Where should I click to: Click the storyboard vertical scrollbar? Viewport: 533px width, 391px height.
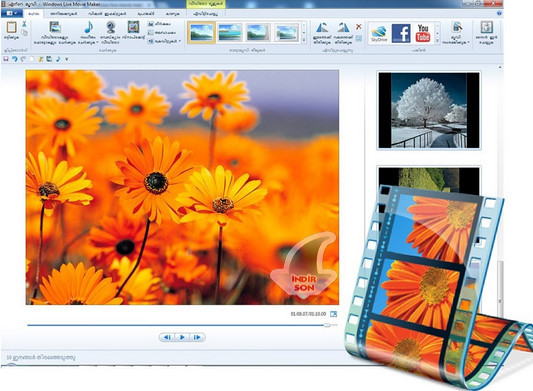pyautogui.click(x=500, y=289)
